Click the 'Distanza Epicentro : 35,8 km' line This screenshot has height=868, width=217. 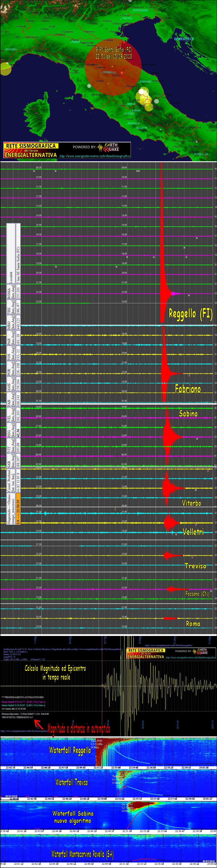tap(25, 714)
